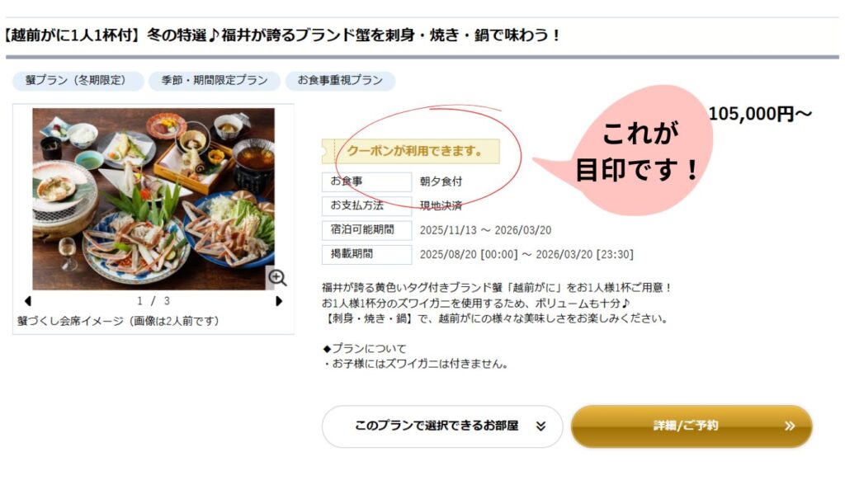Show next image with right arrow
This screenshot has width=845, height=504.
pos(279,301)
